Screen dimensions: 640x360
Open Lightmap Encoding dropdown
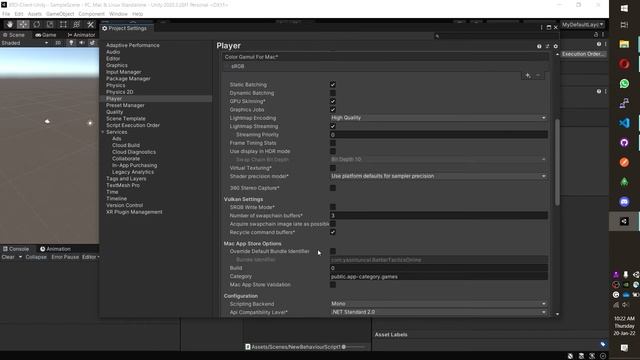pos(438,118)
